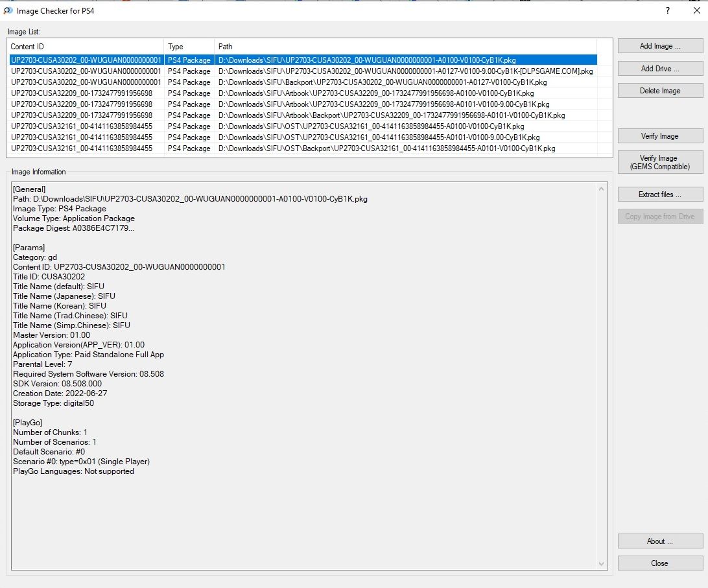
Task: Click Application Type: Paid Standalone Full App
Action: [88, 355]
